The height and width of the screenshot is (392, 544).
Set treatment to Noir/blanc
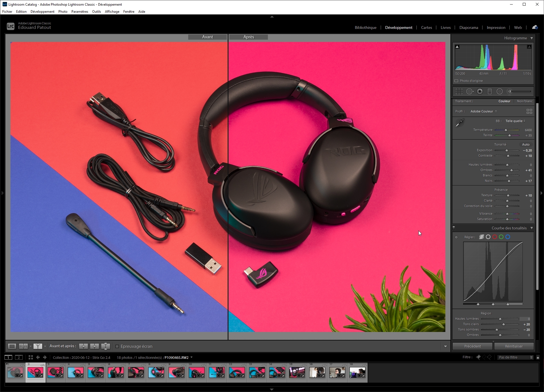pyautogui.click(x=524, y=101)
